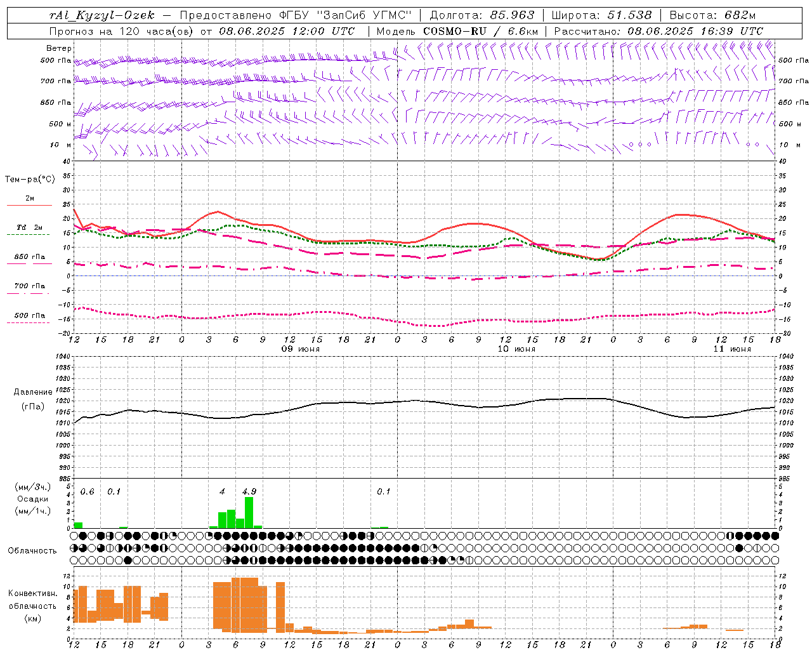812x650 pixels.
Task: Click the "Ветер" wind section label
Action: 59,48
